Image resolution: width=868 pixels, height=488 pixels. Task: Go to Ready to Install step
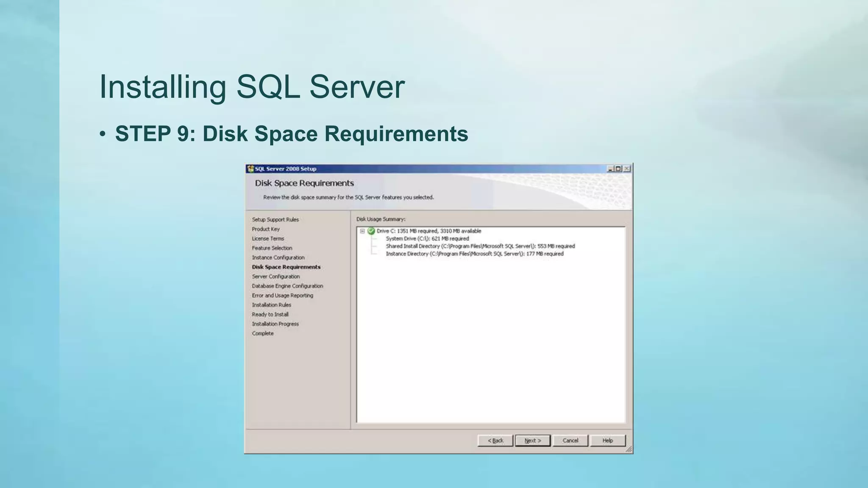tap(270, 314)
